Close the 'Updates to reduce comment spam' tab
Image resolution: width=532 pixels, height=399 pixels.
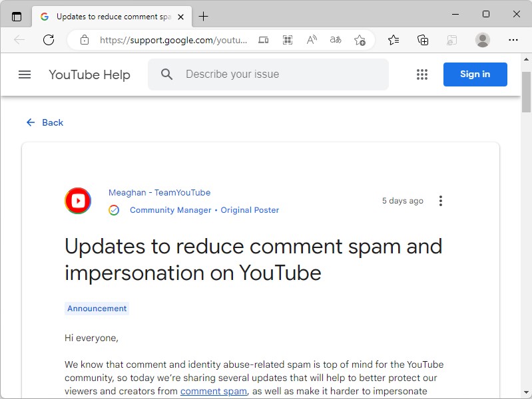pyautogui.click(x=181, y=17)
